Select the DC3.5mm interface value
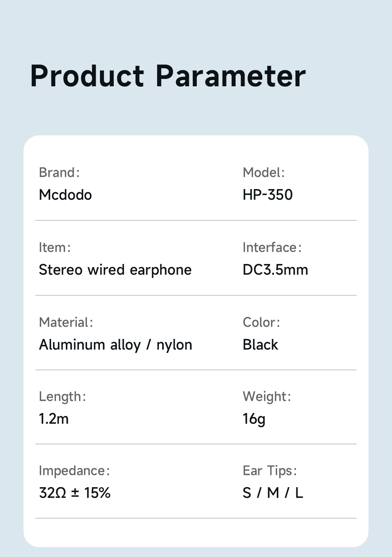The width and height of the screenshot is (392, 557). [275, 270]
